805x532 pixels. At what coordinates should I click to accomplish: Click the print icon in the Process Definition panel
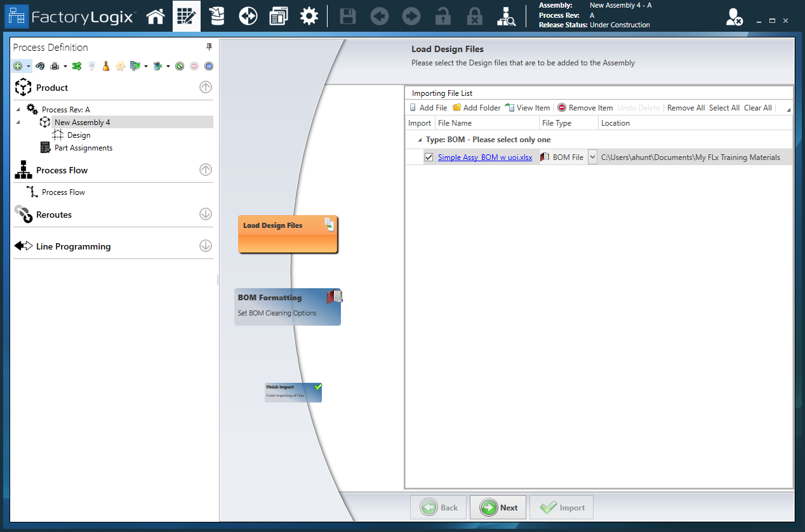pyautogui.click(x=55, y=65)
